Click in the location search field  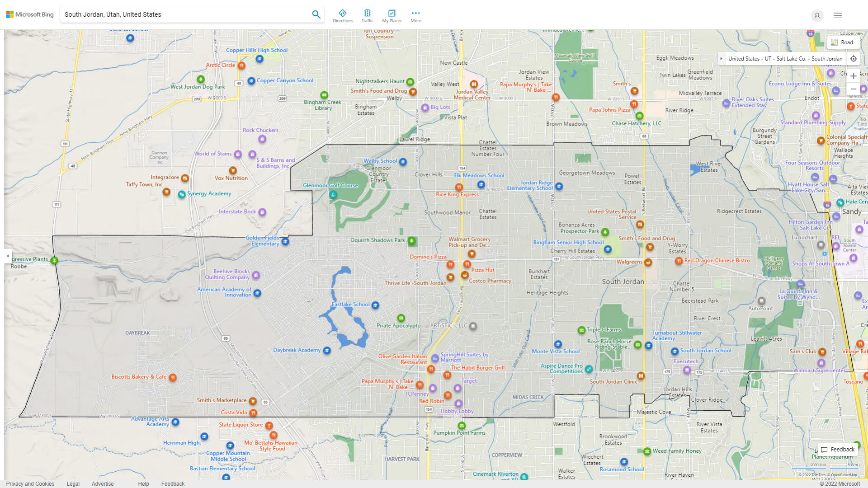(x=185, y=14)
